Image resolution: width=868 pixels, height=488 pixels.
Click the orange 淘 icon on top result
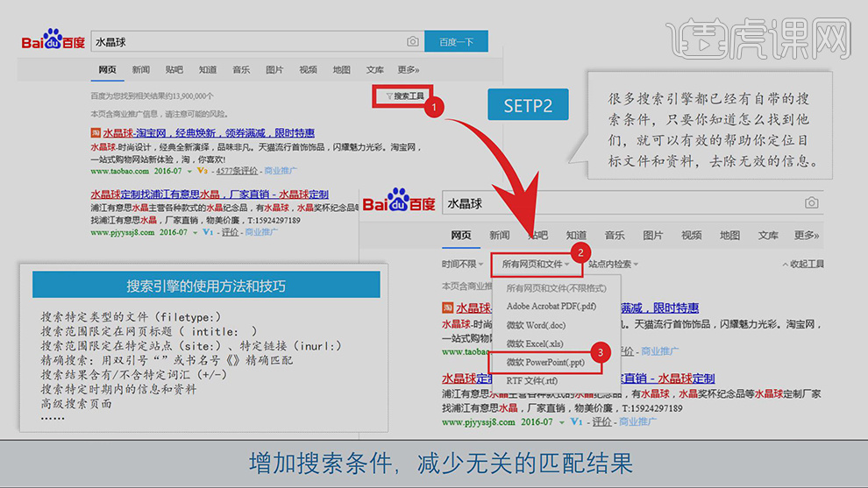(96, 133)
